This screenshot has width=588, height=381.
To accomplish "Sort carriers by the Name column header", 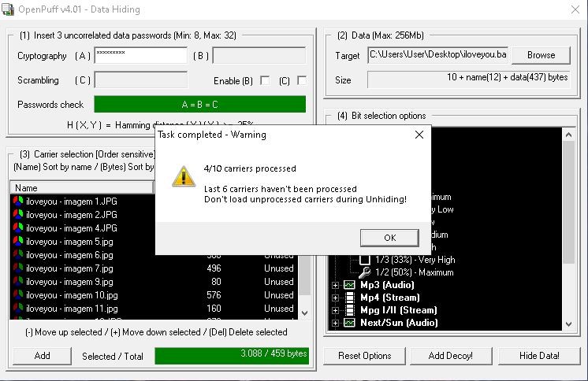I will click(79, 188).
